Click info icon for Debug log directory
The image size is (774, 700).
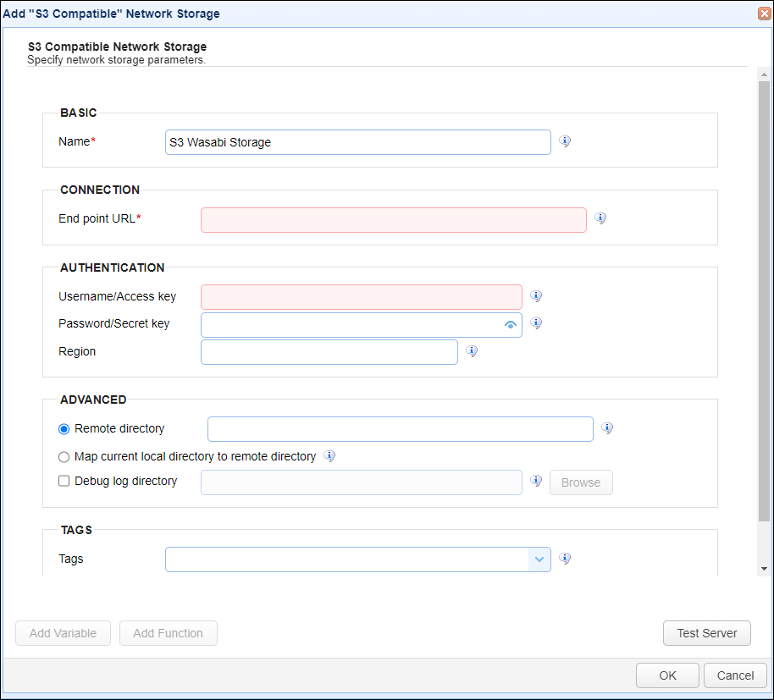pyautogui.click(x=536, y=481)
